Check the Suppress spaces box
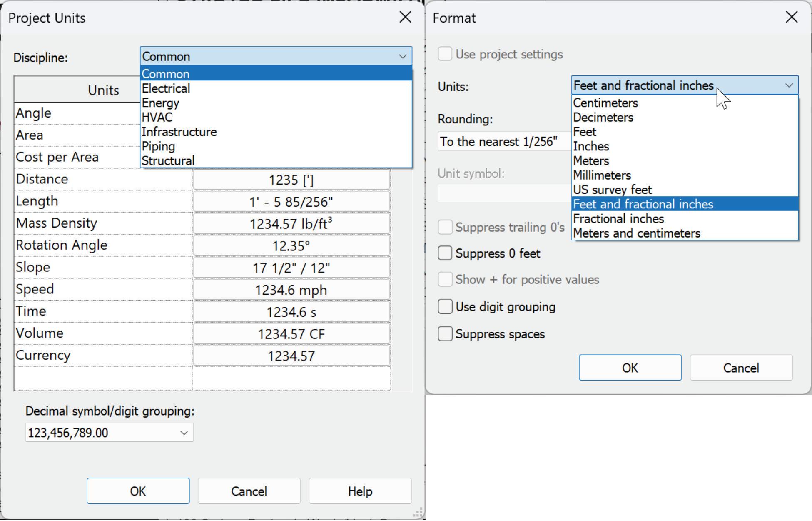This screenshot has width=812, height=521. click(x=445, y=334)
